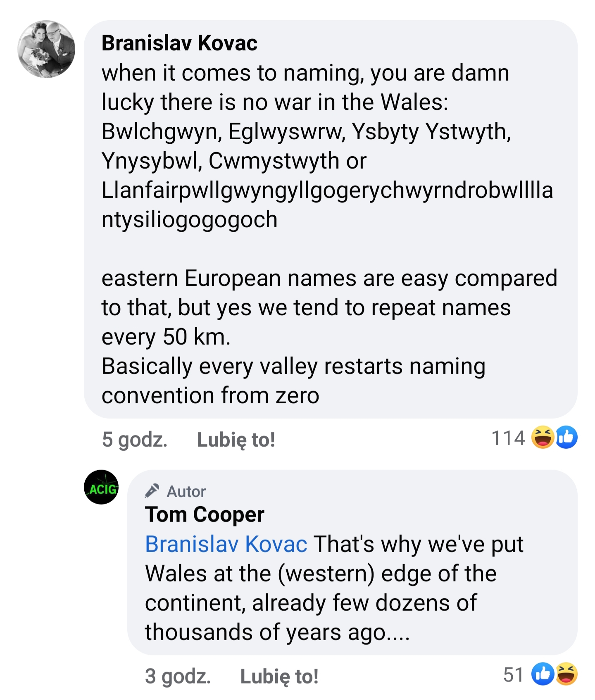Click the long Llanfairpwll village name text
595x700 pixels.
coord(326,190)
